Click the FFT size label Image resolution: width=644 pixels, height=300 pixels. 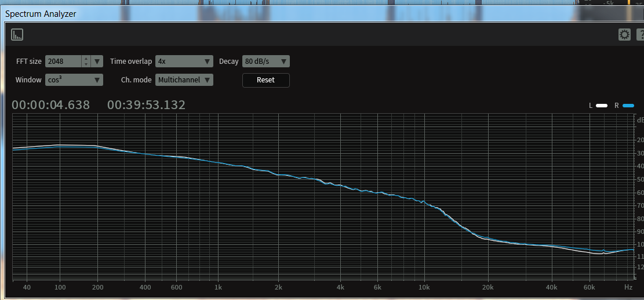pyautogui.click(x=29, y=62)
